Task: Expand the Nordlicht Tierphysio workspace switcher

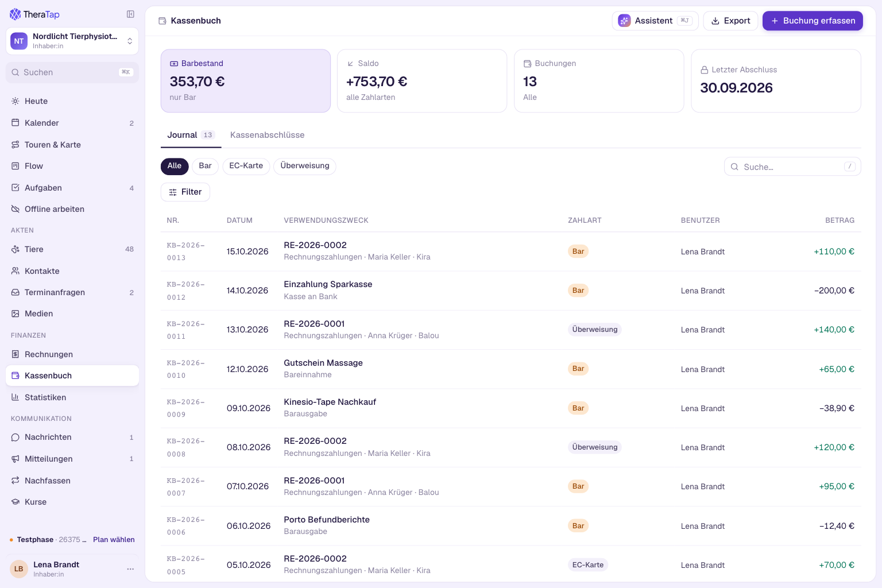Action: (72, 41)
